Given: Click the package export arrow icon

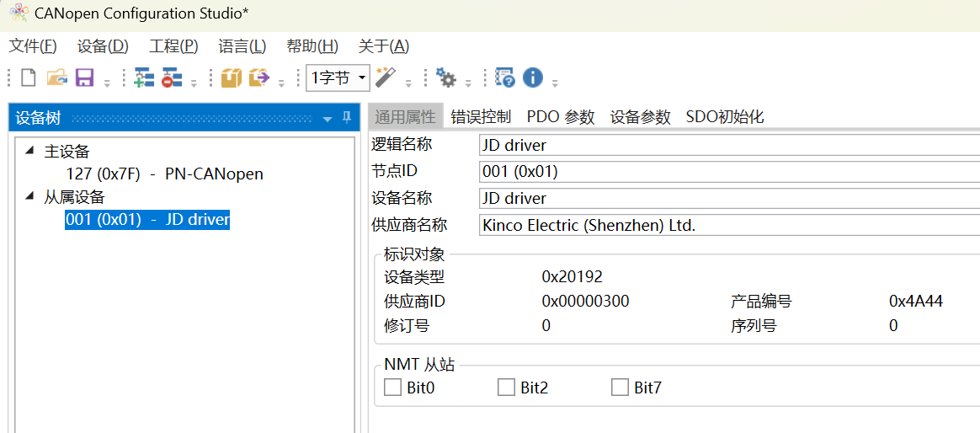Looking at the screenshot, I should (x=259, y=78).
